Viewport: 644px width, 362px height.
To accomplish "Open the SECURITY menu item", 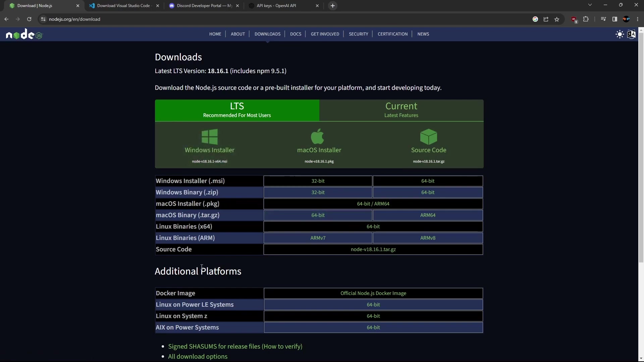I will (x=358, y=34).
